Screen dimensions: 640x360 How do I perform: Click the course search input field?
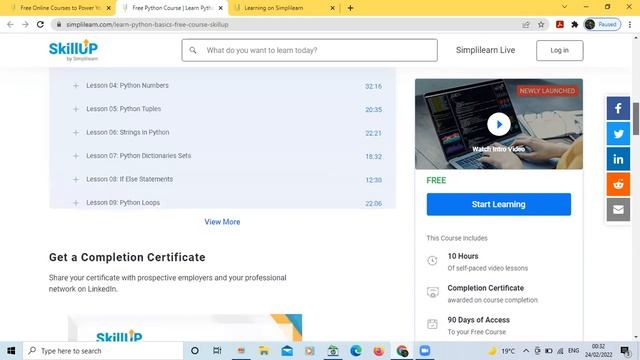click(309, 50)
